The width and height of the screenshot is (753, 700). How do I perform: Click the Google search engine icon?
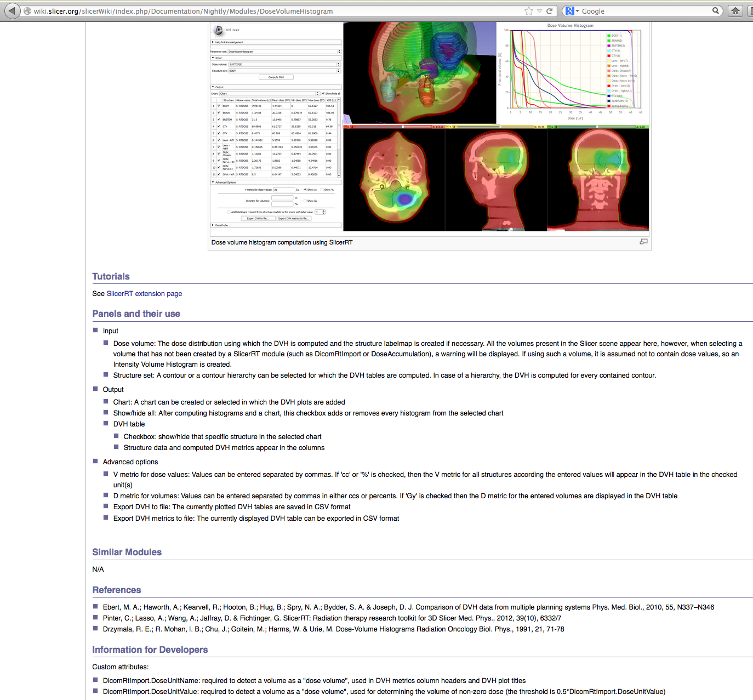[570, 11]
